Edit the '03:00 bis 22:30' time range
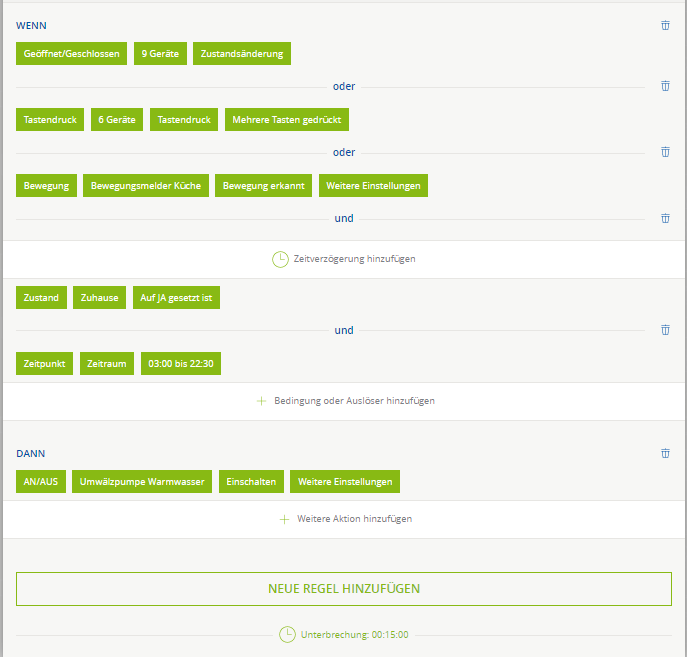The image size is (687, 657). pyautogui.click(x=180, y=364)
